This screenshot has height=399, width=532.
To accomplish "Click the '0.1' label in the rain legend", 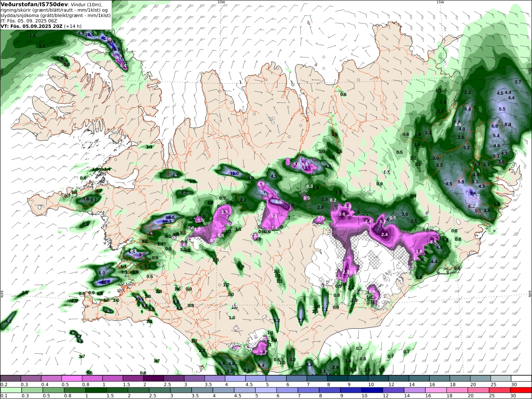I will 4,396.
